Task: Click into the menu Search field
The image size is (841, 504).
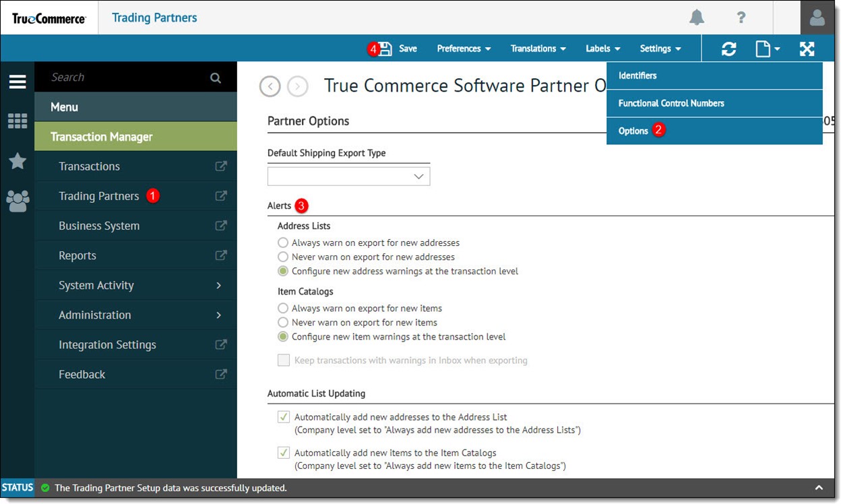Action: click(125, 77)
